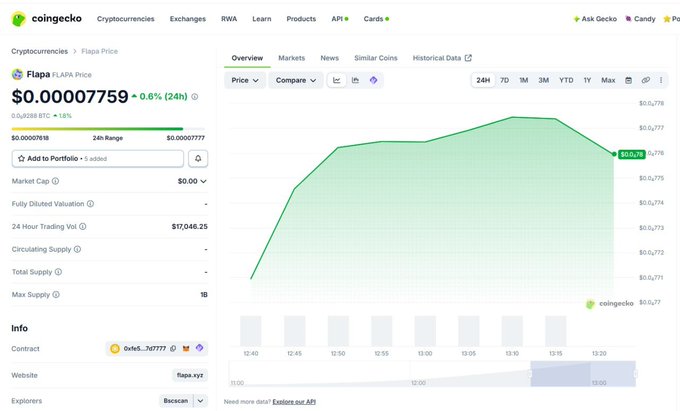
Task: Open the Products nav menu
Action: tap(301, 19)
